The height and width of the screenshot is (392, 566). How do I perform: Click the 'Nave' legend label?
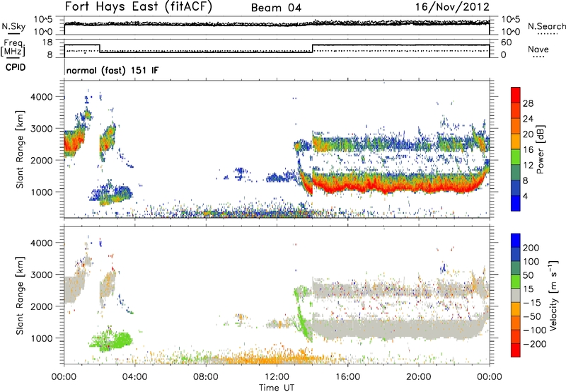[538, 49]
